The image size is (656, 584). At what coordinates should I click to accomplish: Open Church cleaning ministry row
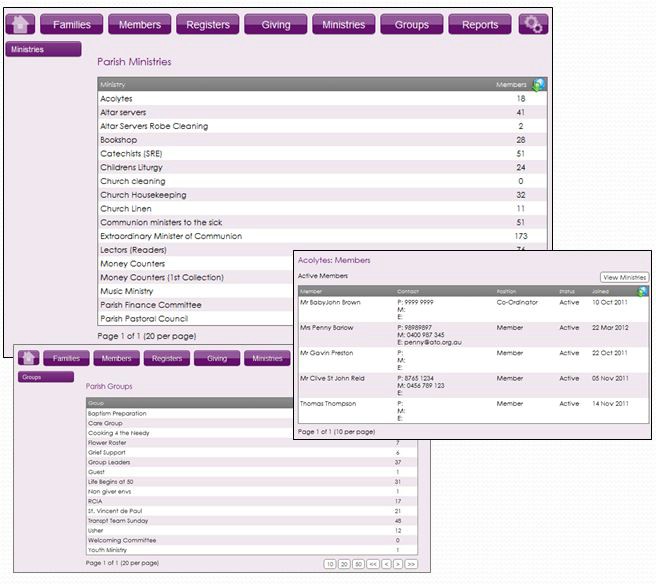point(322,181)
